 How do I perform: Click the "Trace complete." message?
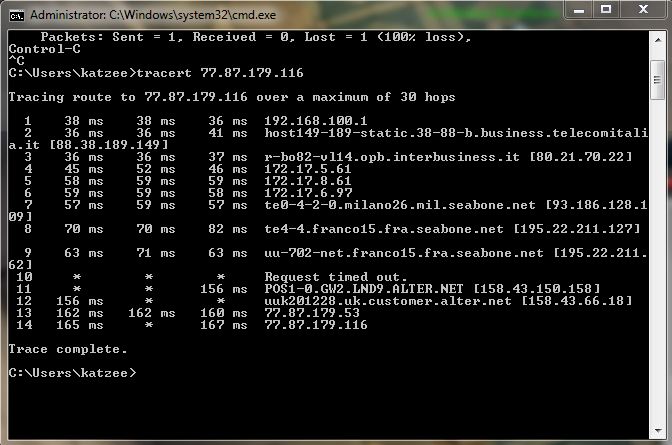(x=68, y=349)
